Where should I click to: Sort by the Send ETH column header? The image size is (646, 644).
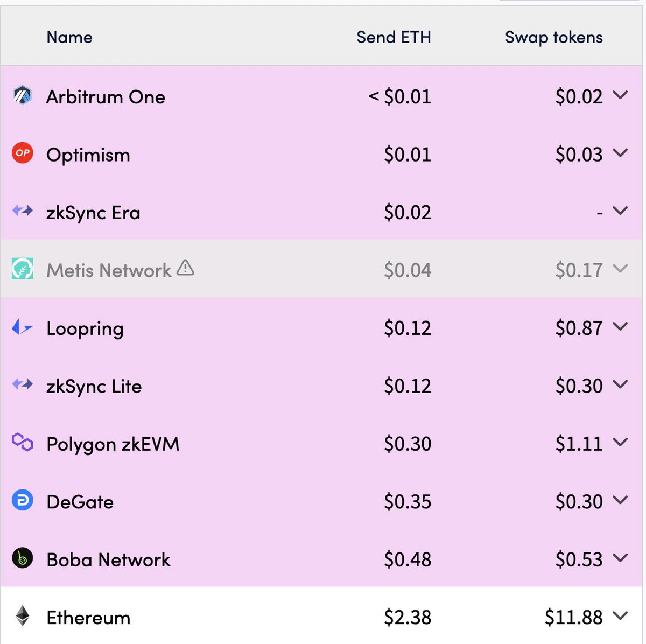pyautogui.click(x=394, y=37)
